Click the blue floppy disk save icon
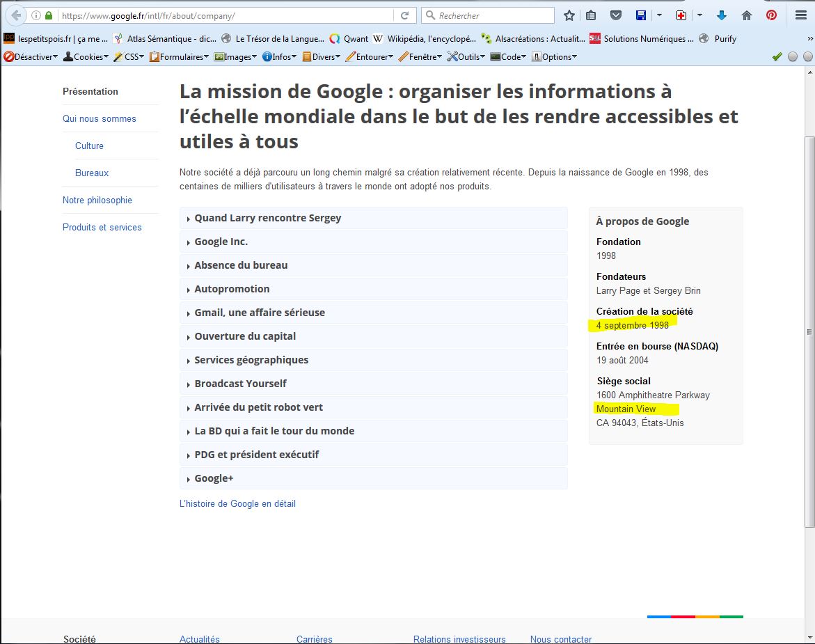 641,15
